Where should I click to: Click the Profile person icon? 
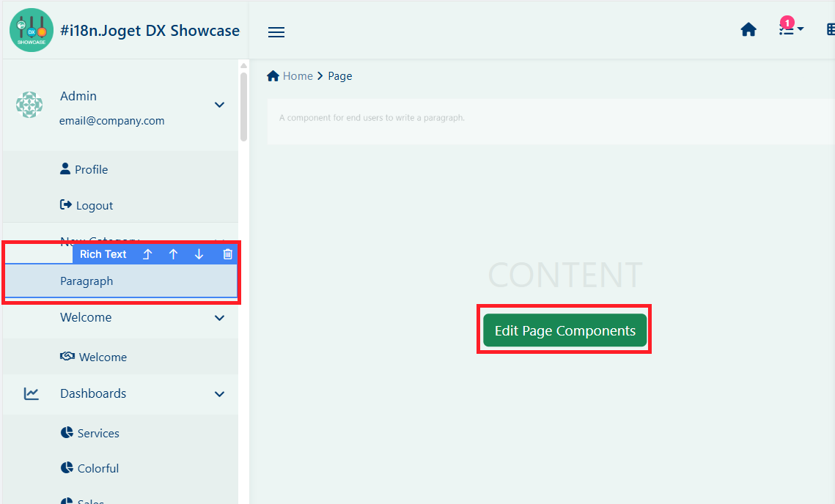coord(65,168)
